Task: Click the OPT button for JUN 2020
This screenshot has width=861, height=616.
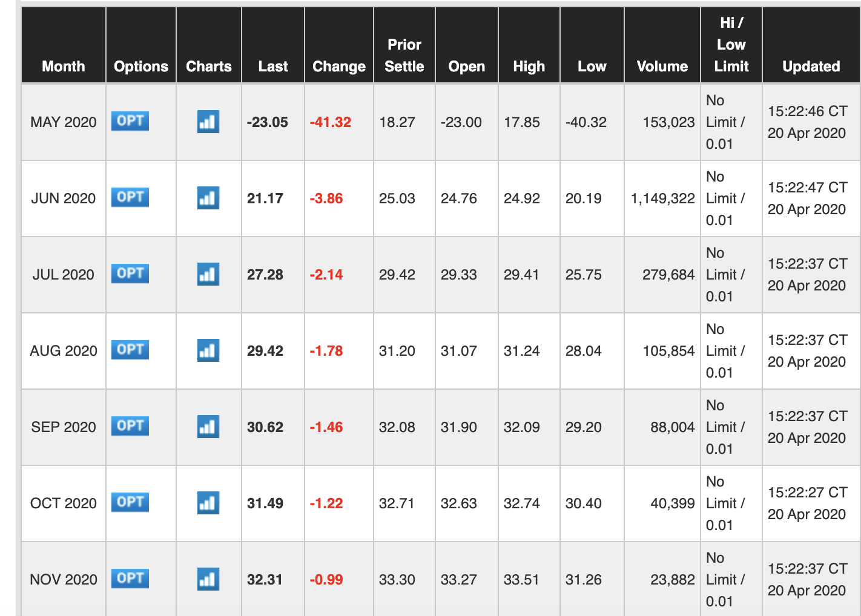Action: tap(130, 197)
